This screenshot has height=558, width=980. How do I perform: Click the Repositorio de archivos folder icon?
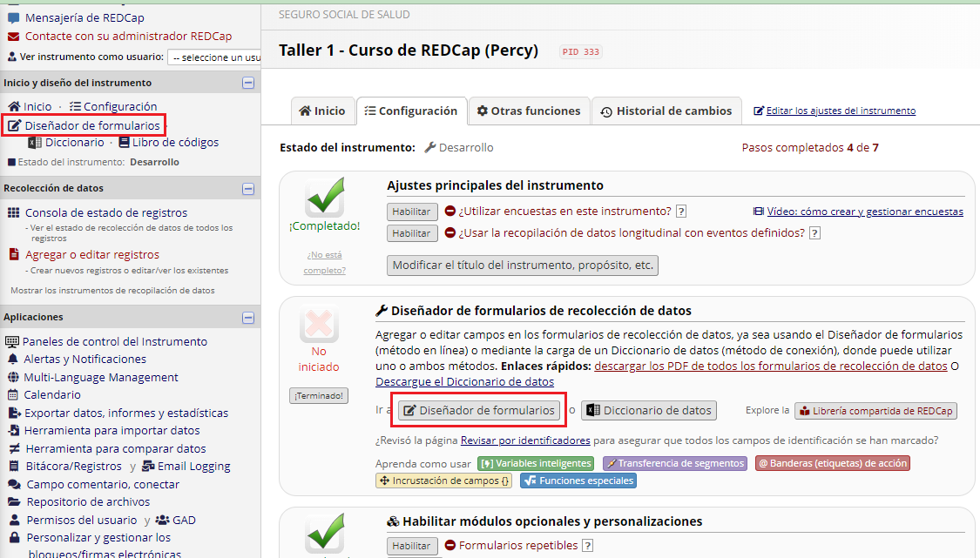coord(14,501)
